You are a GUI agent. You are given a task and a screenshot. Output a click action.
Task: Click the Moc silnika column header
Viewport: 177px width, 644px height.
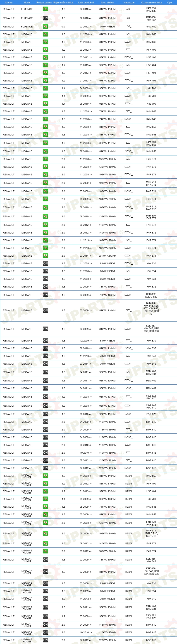click(x=108, y=2)
